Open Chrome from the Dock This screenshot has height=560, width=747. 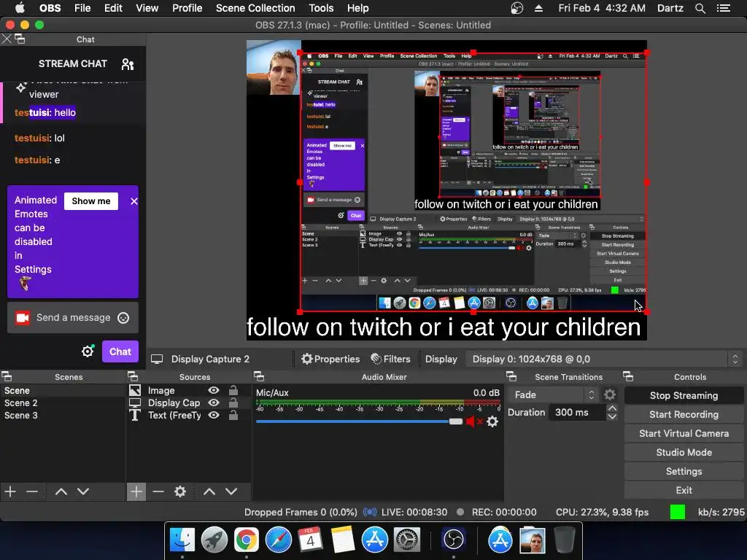(x=246, y=540)
